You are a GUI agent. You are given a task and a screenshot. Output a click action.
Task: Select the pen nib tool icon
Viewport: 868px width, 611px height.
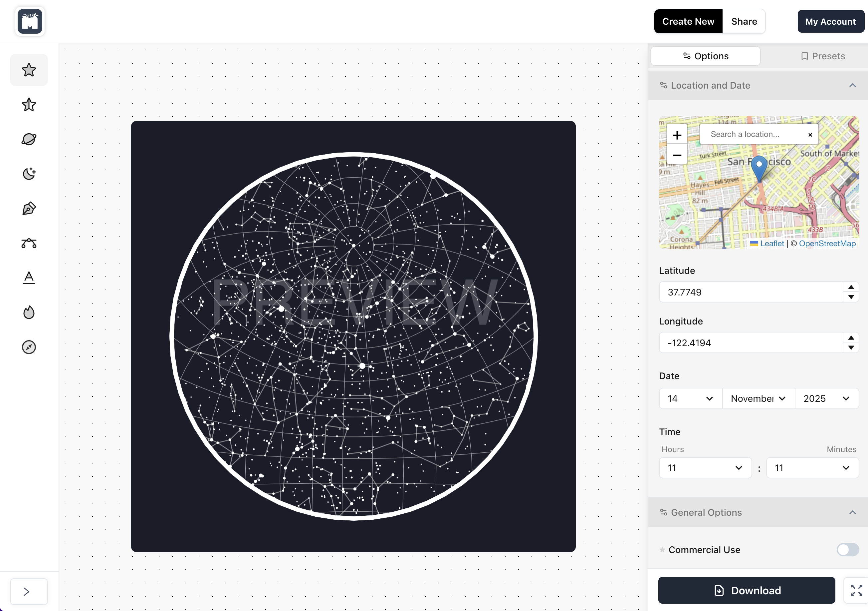[29, 209]
